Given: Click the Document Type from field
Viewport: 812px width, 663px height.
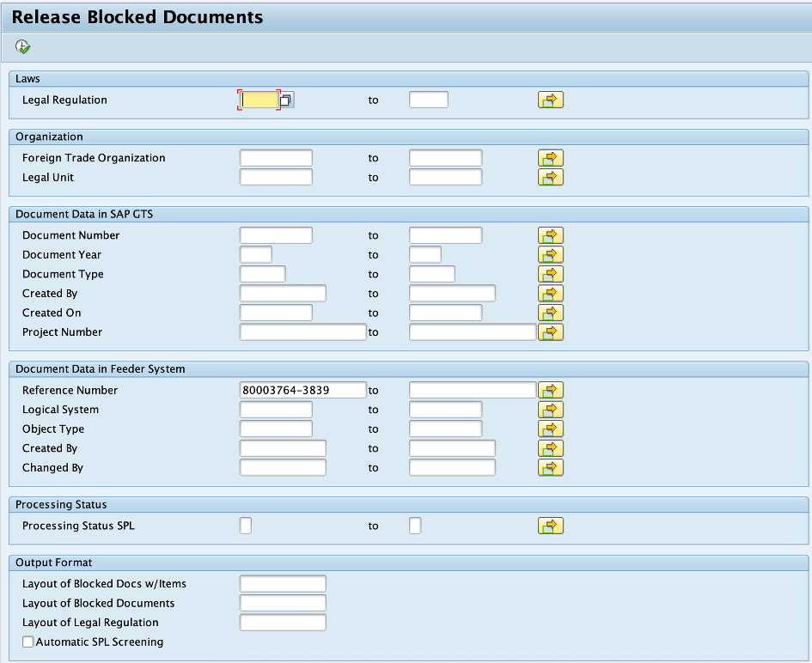Looking at the screenshot, I should tap(263, 274).
